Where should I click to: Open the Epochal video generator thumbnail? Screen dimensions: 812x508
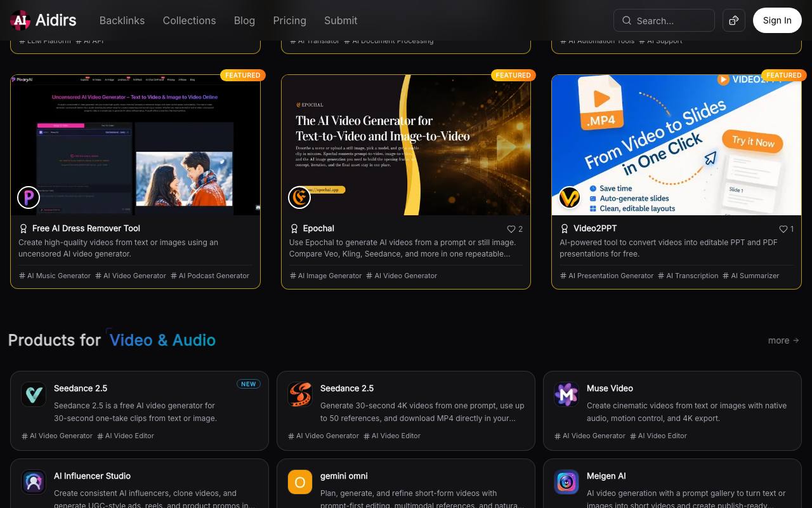406,145
